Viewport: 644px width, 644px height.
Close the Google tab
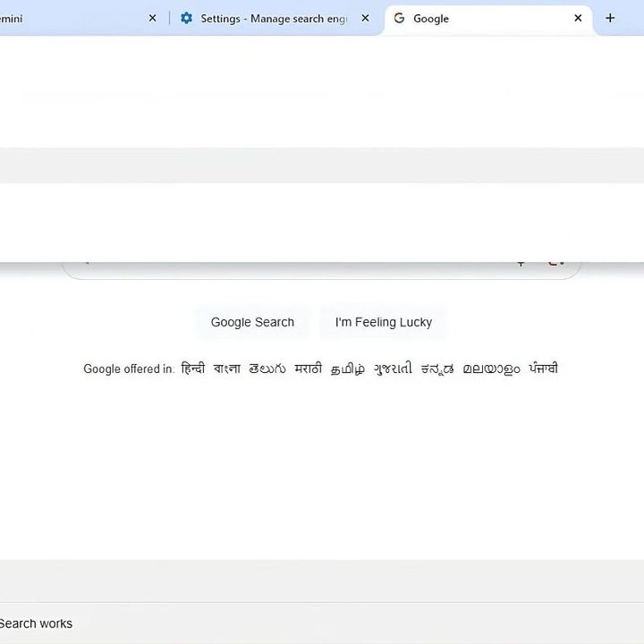[x=578, y=18]
